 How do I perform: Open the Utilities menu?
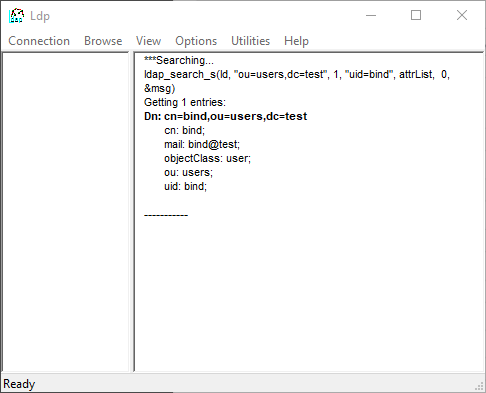click(250, 41)
